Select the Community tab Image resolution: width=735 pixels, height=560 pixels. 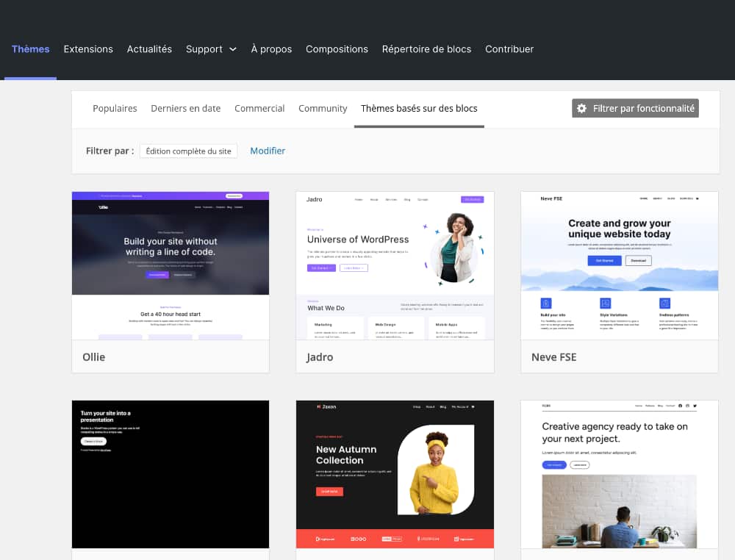tap(323, 108)
